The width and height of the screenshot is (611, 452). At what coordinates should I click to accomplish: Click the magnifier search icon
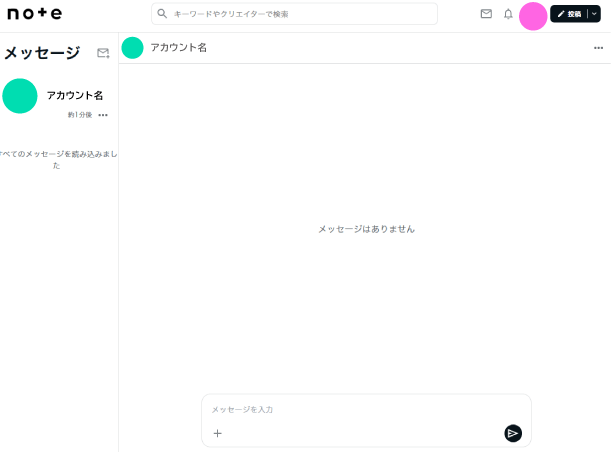pos(162,14)
